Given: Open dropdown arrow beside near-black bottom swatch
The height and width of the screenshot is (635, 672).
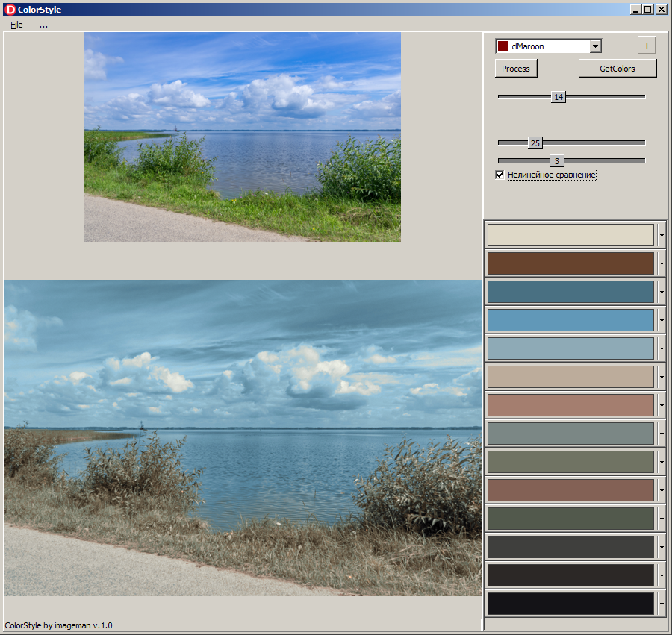Looking at the screenshot, I should (662, 604).
